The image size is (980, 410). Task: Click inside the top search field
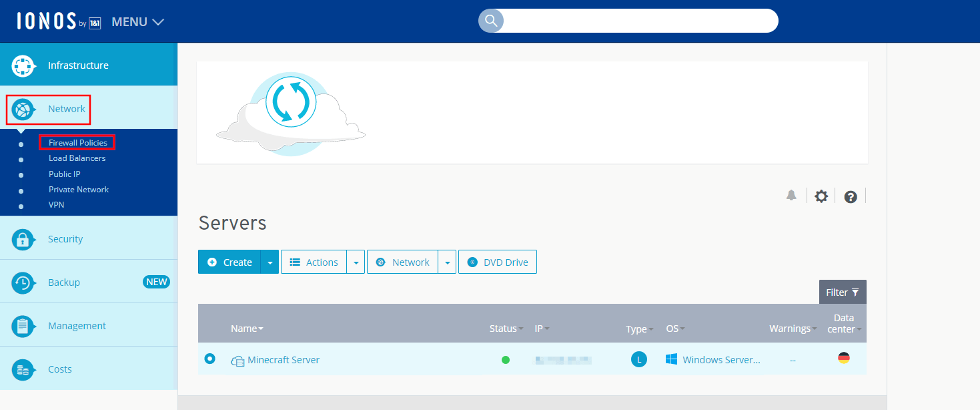[x=639, y=21]
